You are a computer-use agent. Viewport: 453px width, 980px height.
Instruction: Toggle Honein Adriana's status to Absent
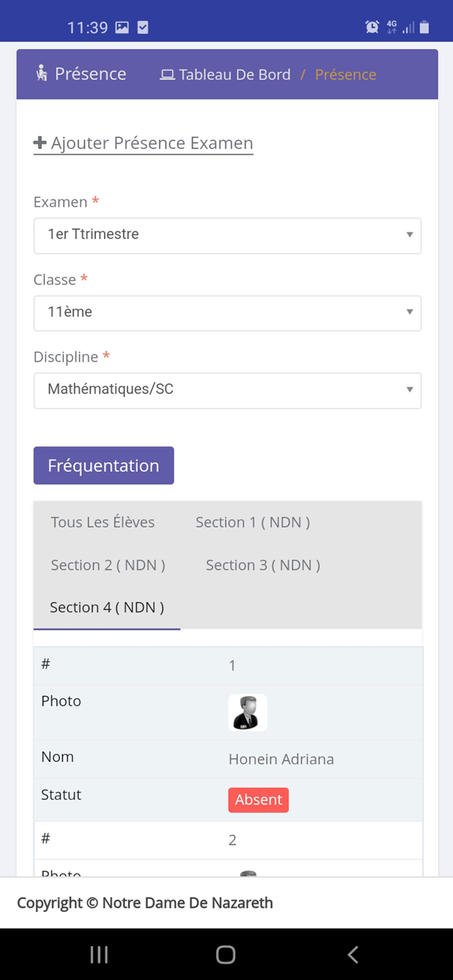click(x=258, y=800)
